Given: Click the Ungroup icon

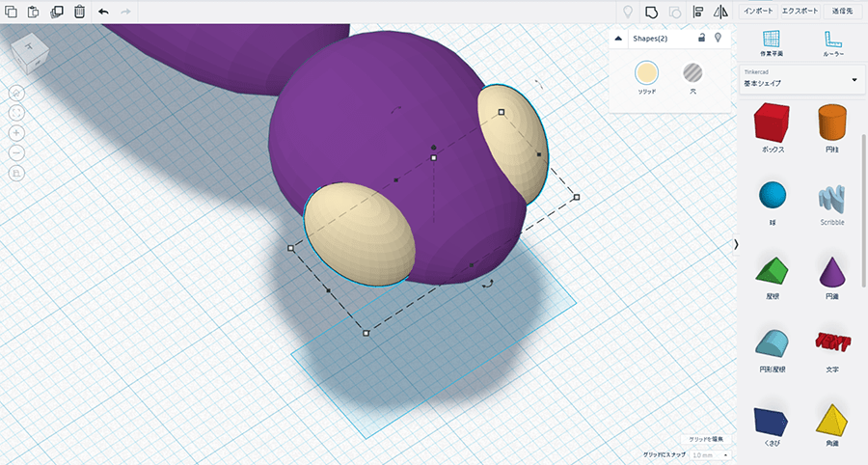Looking at the screenshot, I should tap(675, 12).
